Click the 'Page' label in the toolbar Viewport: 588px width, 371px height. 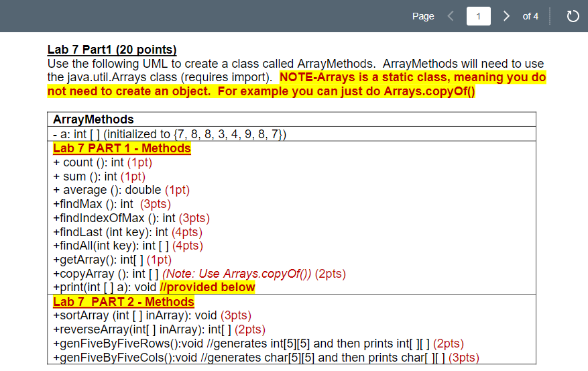tap(423, 16)
